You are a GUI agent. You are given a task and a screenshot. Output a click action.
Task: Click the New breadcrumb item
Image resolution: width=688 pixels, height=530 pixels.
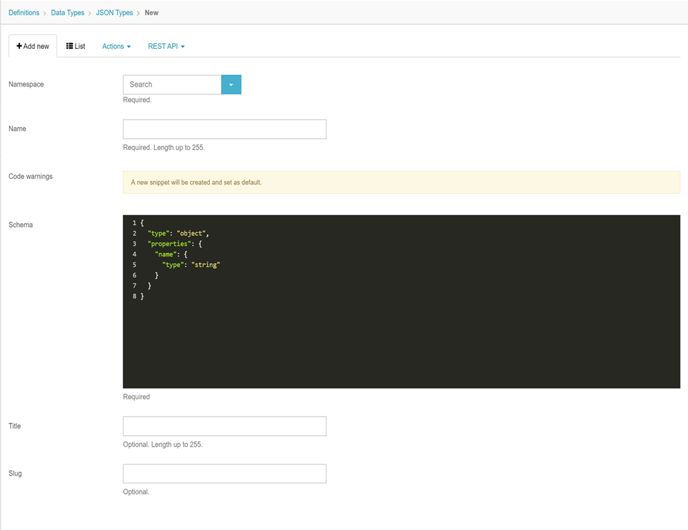click(x=151, y=12)
